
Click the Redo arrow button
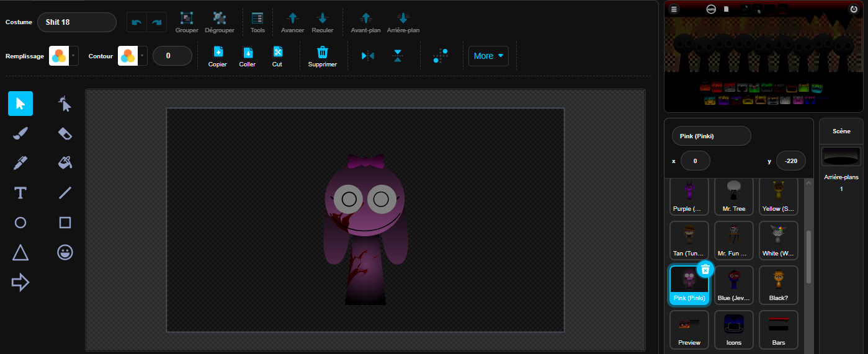click(x=156, y=22)
